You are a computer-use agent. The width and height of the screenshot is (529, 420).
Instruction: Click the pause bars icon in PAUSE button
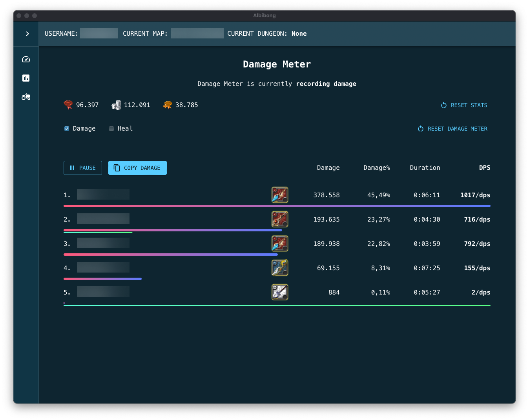(72, 168)
